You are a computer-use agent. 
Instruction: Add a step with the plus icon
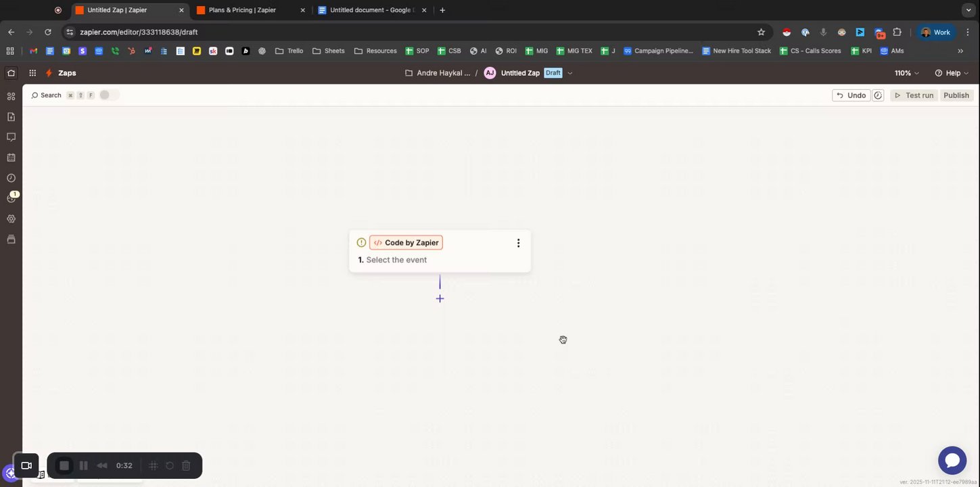(440, 298)
